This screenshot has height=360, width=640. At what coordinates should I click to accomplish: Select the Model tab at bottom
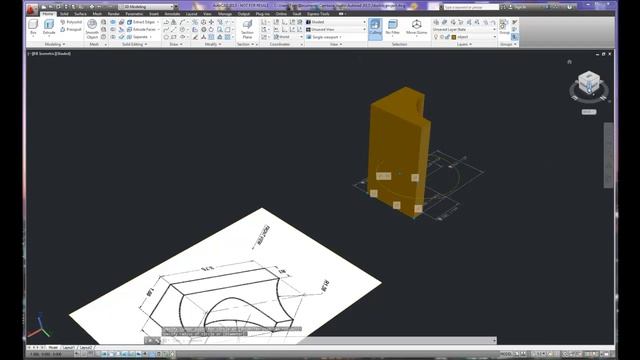pos(53,347)
